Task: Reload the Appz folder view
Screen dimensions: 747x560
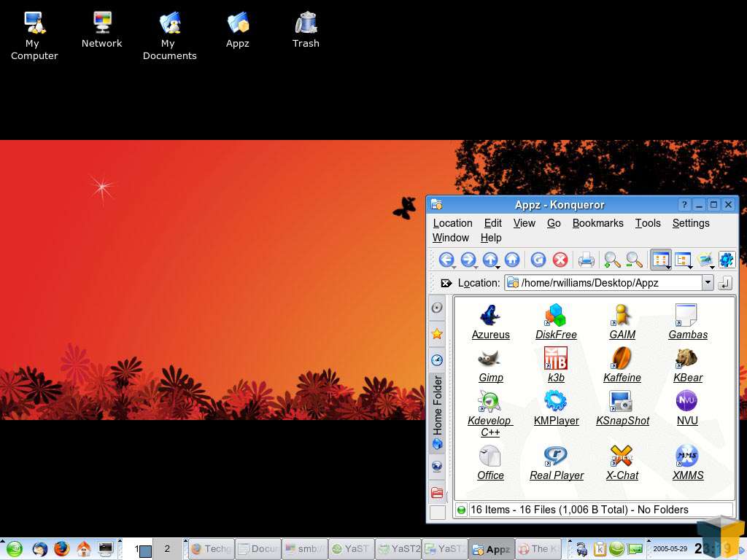Action: [538, 260]
